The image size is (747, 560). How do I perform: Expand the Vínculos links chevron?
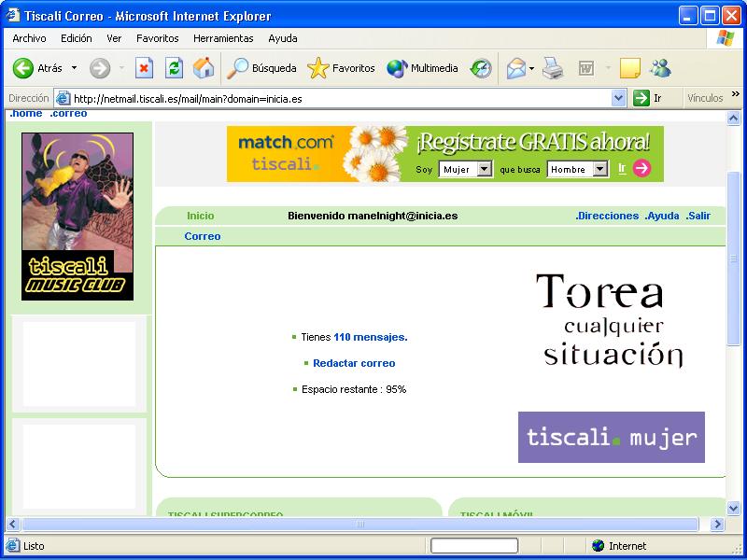point(736,94)
